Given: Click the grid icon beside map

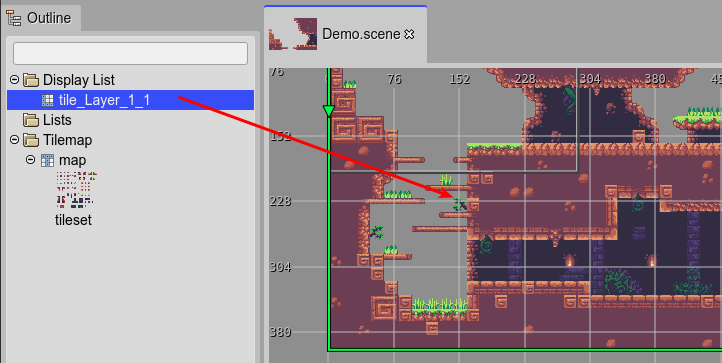Looking at the screenshot, I should [47, 160].
